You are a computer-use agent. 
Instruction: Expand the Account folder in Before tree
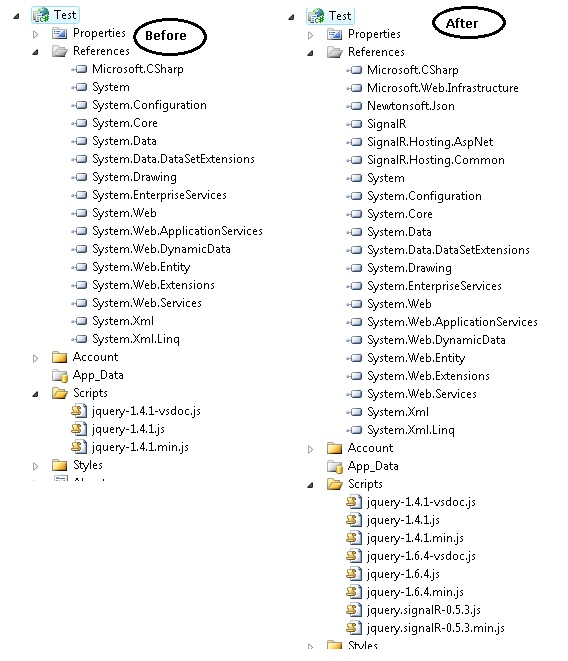pyautogui.click(x=35, y=358)
